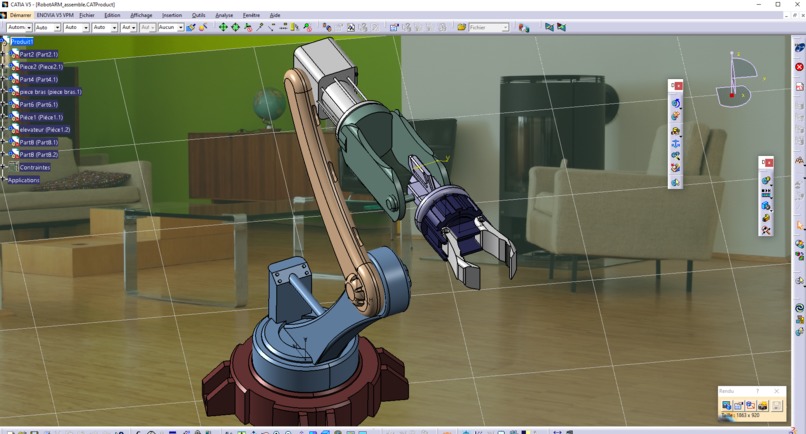Select Pièce1 (Pièce1.1) in the tree

coord(41,117)
